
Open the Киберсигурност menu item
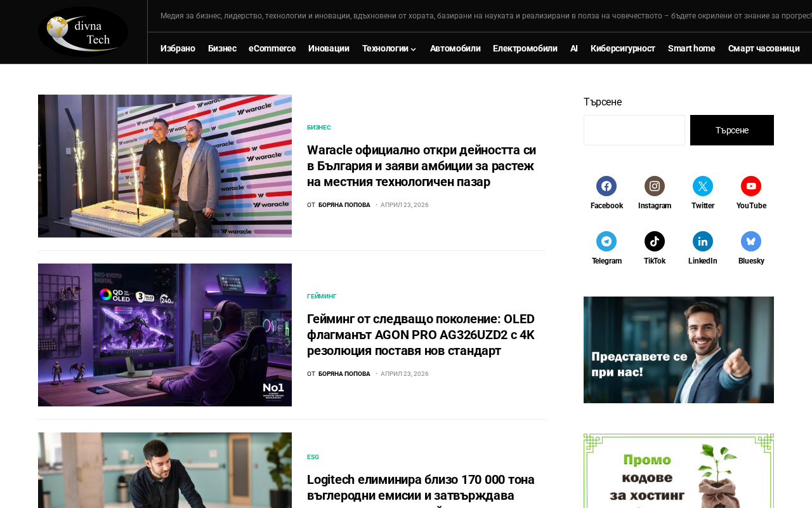point(623,48)
